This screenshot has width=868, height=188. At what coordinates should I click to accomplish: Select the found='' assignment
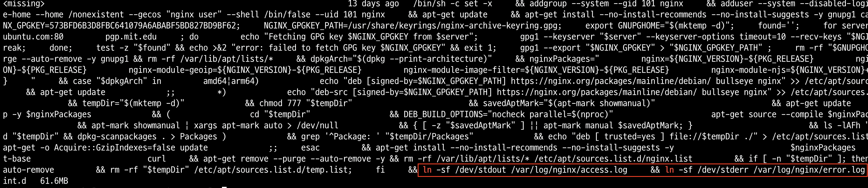[778, 26]
